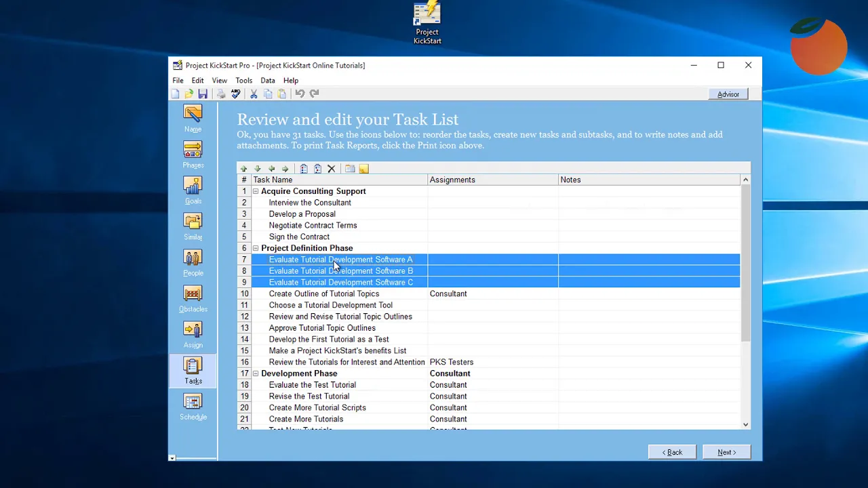Select task Negotiate Contract Terms
The height and width of the screenshot is (488, 868).
(x=313, y=226)
